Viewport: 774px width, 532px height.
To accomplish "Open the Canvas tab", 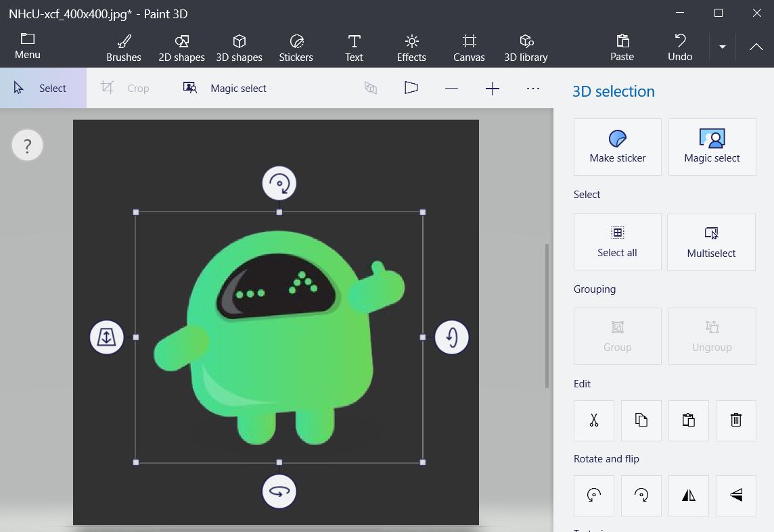I will 469,48.
